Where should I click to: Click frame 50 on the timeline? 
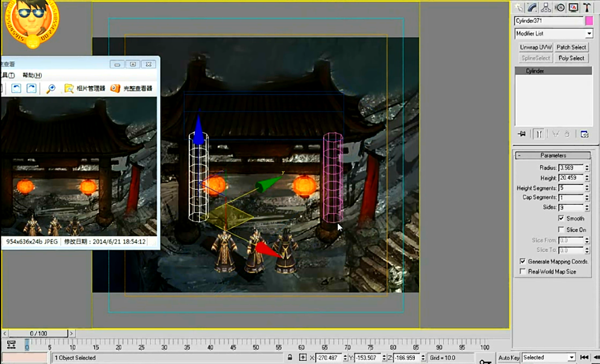click(256, 347)
